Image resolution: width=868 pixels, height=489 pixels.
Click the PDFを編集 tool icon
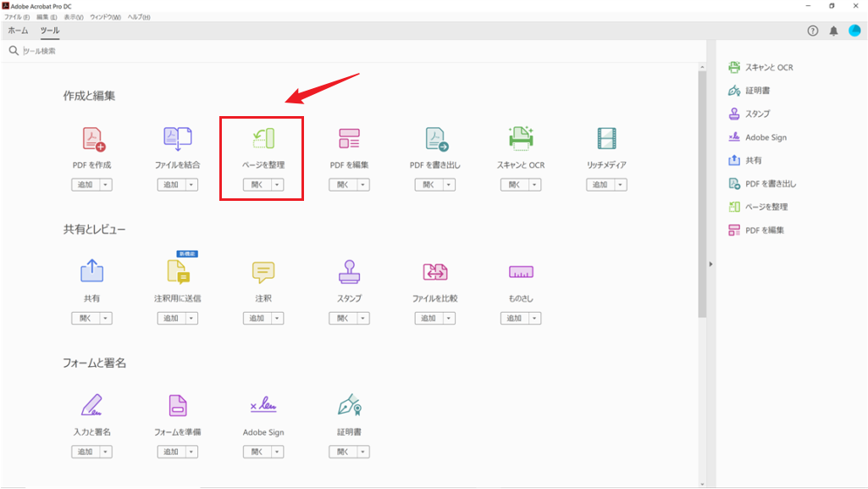point(349,138)
